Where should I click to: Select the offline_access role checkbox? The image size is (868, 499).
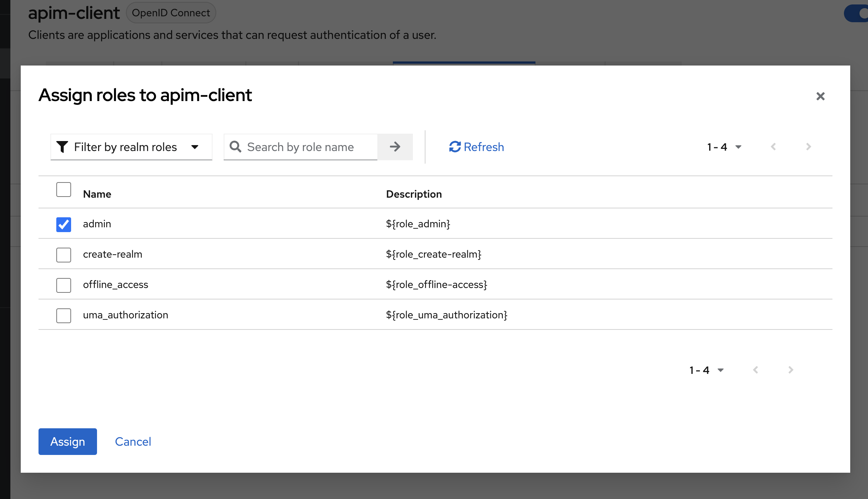64,285
